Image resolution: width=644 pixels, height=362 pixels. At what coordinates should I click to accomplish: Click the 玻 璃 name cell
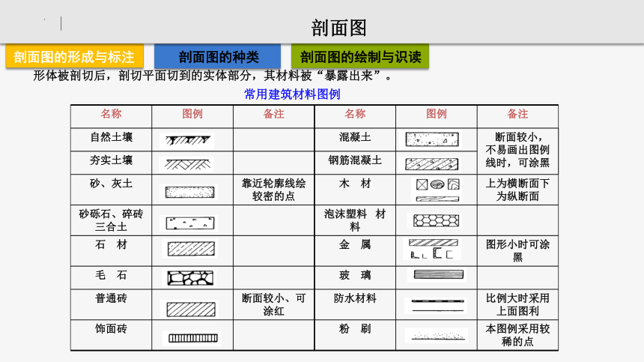[x=355, y=278]
